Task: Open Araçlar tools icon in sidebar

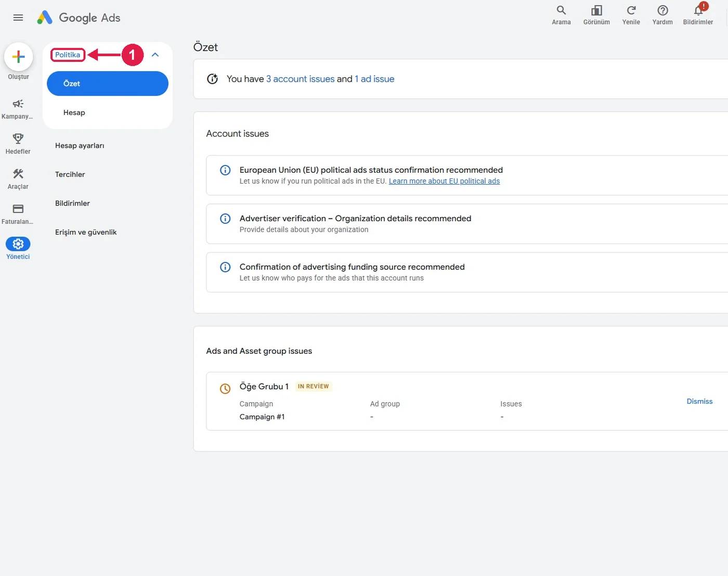Action: pos(18,174)
